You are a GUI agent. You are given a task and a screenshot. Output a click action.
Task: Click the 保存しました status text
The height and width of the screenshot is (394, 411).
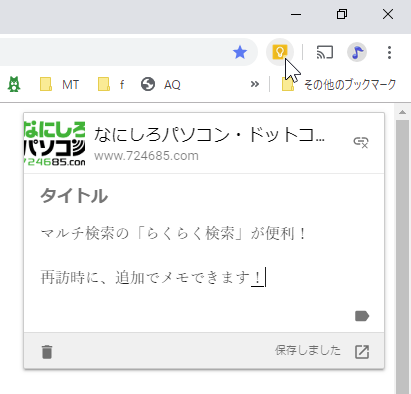[x=308, y=351]
